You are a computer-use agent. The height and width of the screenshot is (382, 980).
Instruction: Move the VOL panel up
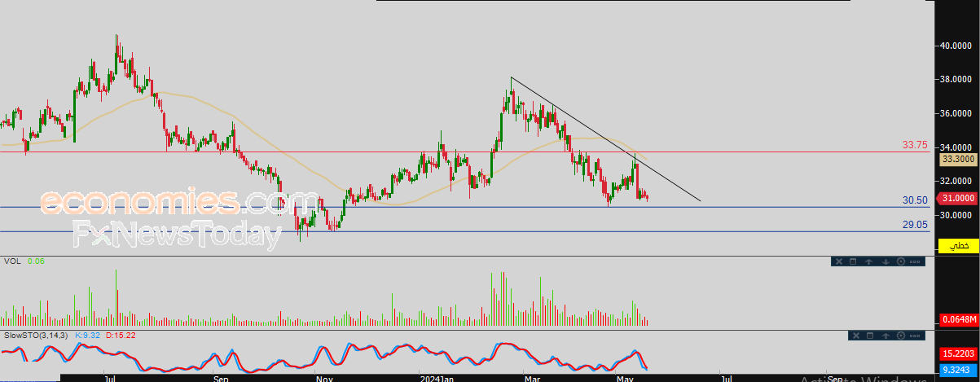coord(868,261)
